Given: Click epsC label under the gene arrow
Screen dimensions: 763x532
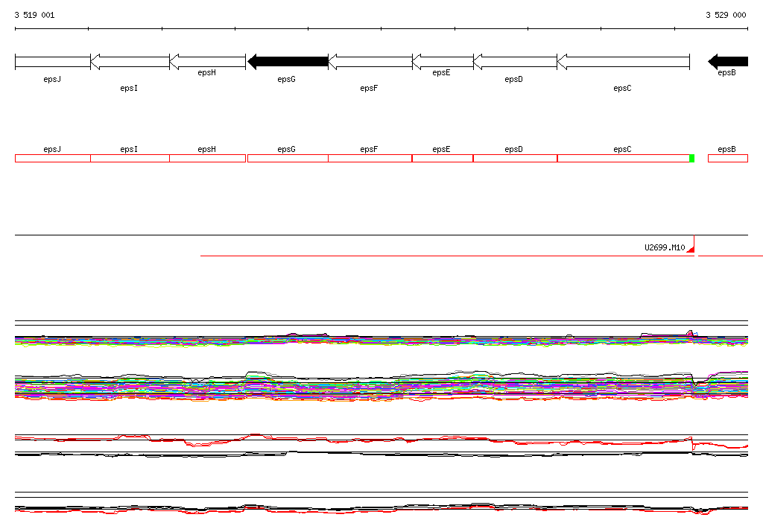Looking at the screenshot, I should (622, 88).
